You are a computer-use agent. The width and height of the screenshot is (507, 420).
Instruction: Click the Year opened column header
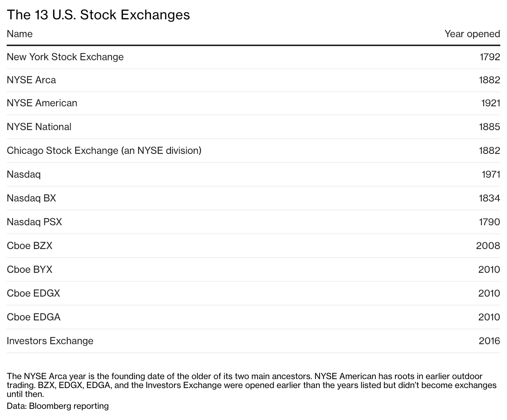[x=472, y=34]
